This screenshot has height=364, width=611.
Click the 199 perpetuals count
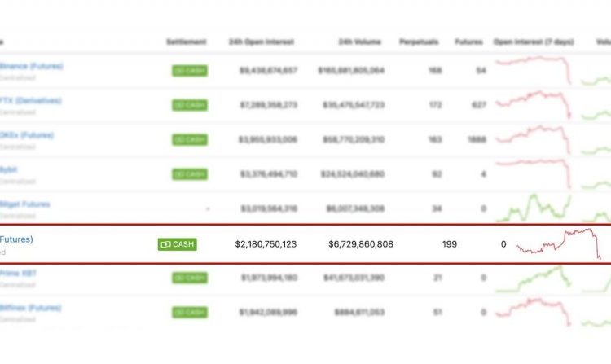(x=449, y=244)
